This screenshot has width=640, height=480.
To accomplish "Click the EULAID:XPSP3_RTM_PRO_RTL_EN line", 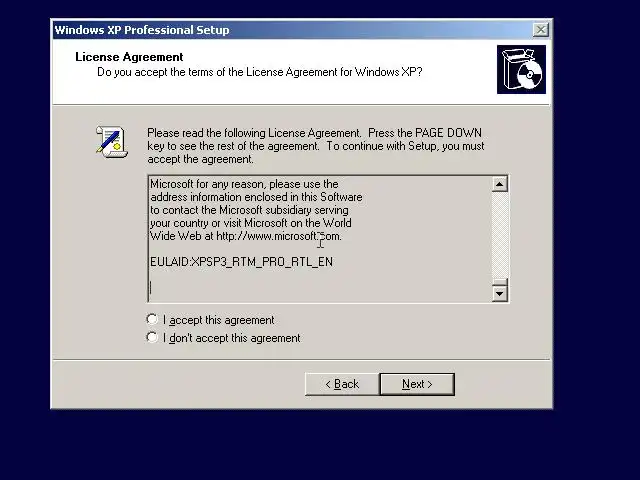I will [x=241, y=262].
